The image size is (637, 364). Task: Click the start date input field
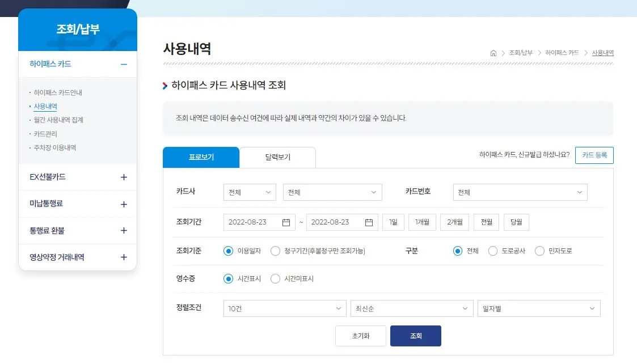pos(255,222)
